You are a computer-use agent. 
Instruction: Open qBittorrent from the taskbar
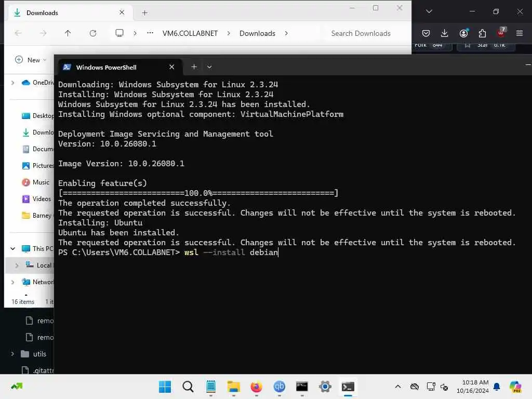279,387
